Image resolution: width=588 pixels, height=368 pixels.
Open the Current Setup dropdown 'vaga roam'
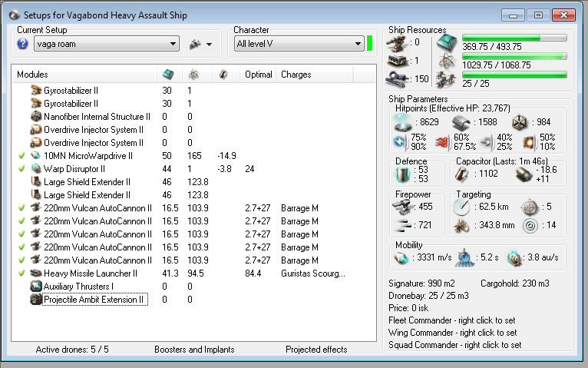click(x=106, y=44)
